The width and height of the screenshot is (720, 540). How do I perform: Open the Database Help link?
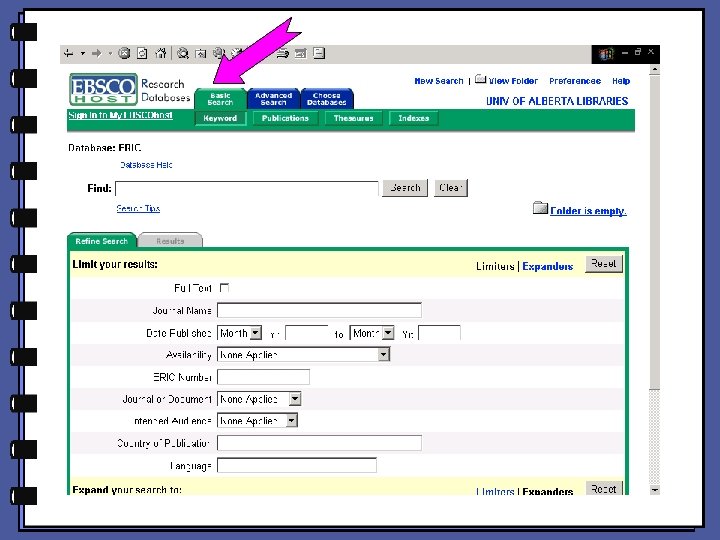point(146,165)
